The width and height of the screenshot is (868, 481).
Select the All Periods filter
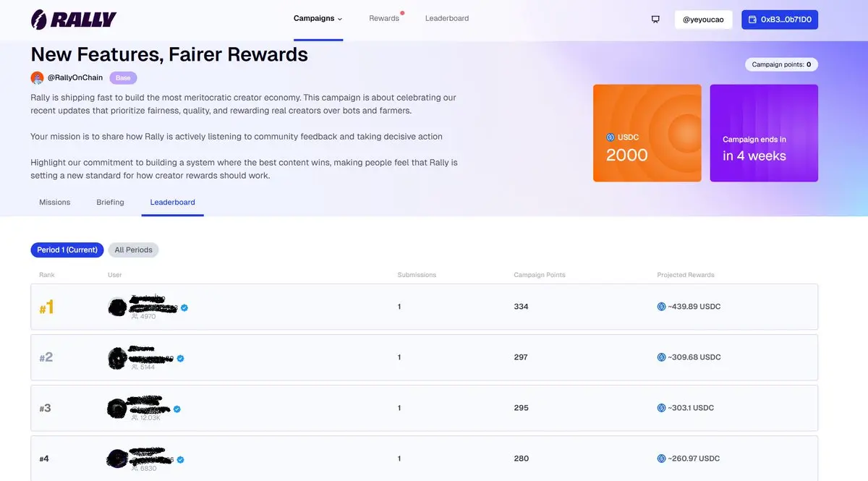134,250
